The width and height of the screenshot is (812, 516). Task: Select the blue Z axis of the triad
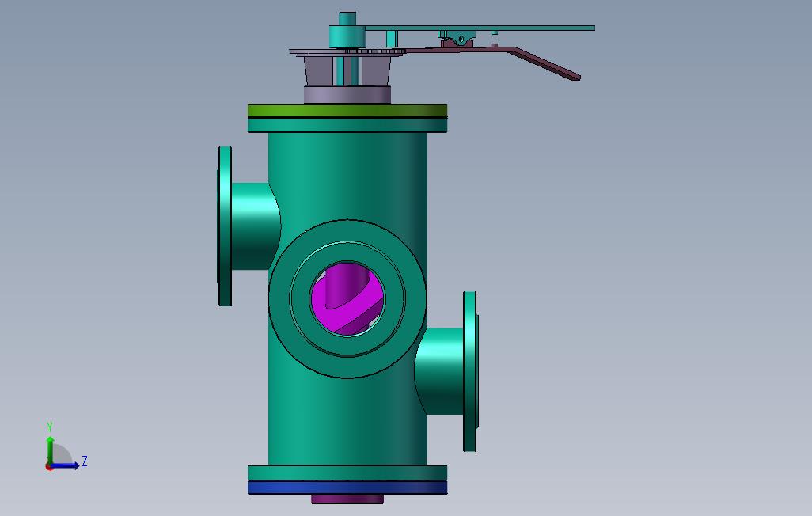(66, 465)
